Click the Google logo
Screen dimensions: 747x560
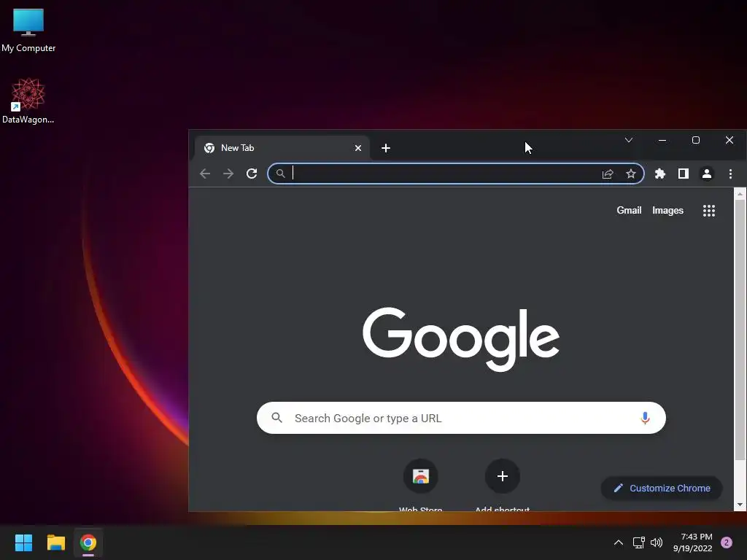(x=461, y=339)
